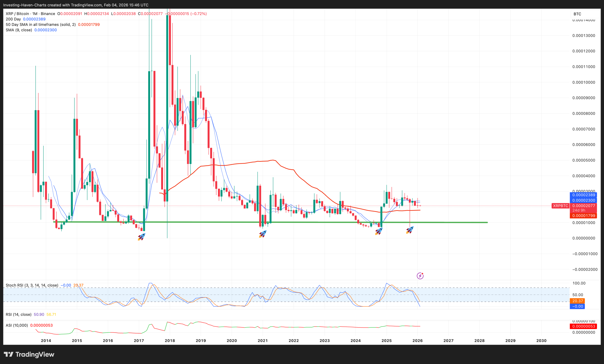Image resolution: width=604 pixels, height=364 pixels.
Task: Open the Binance exchange selector
Action: (48, 14)
